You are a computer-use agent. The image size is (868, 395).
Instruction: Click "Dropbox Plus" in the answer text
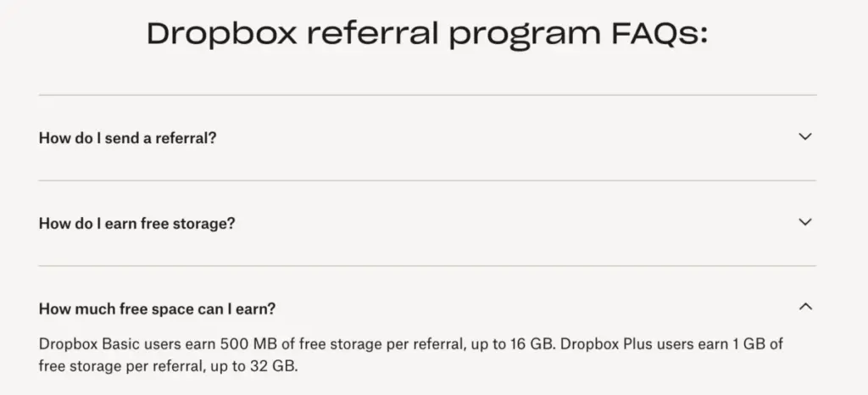coord(600,346)
